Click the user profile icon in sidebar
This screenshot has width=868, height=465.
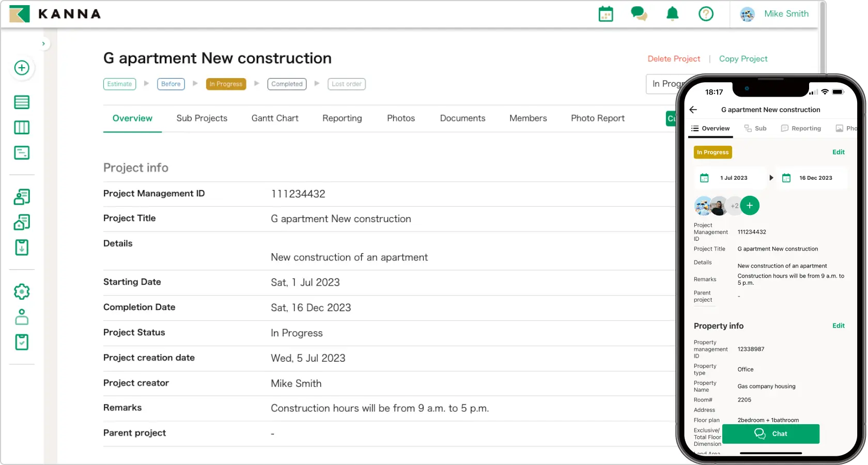point(22,317)
